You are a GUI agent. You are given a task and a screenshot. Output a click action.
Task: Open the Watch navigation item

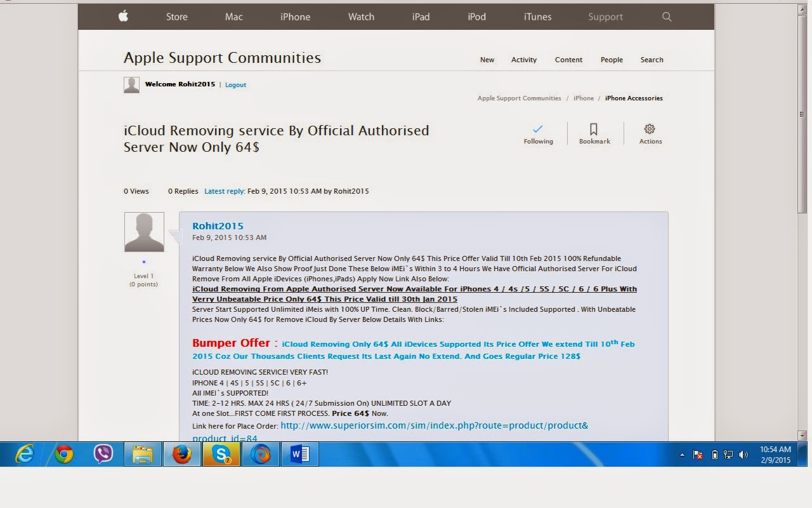pyautogui.click(x=361, y=17)
